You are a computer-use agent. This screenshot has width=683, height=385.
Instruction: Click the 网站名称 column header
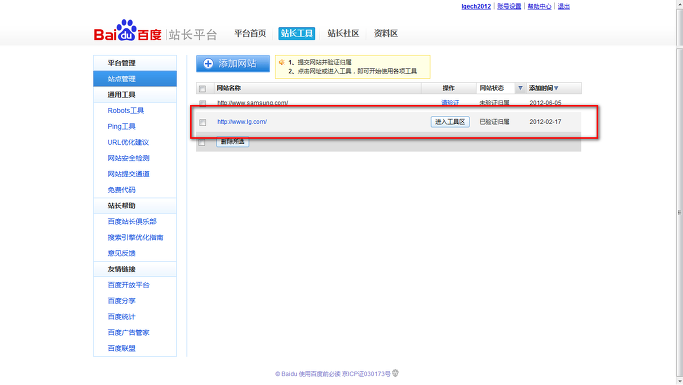pyautogui.click(x=229, y=88)
